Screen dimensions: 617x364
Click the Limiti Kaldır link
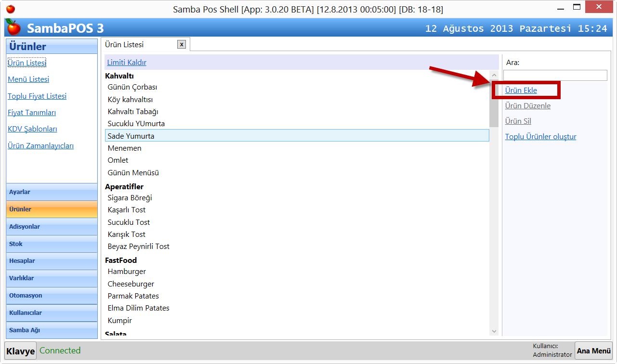127,63
